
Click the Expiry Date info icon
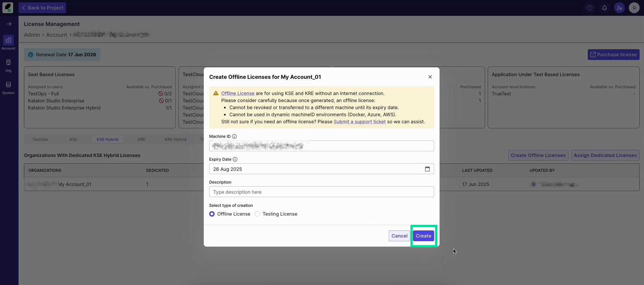(235, 159)
